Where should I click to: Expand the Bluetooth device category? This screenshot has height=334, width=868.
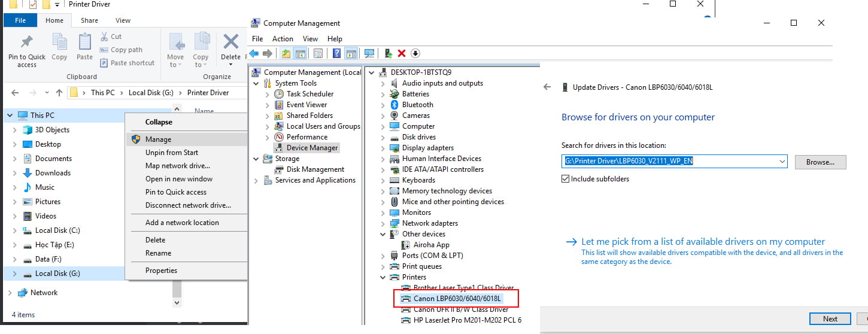(383, 105)
